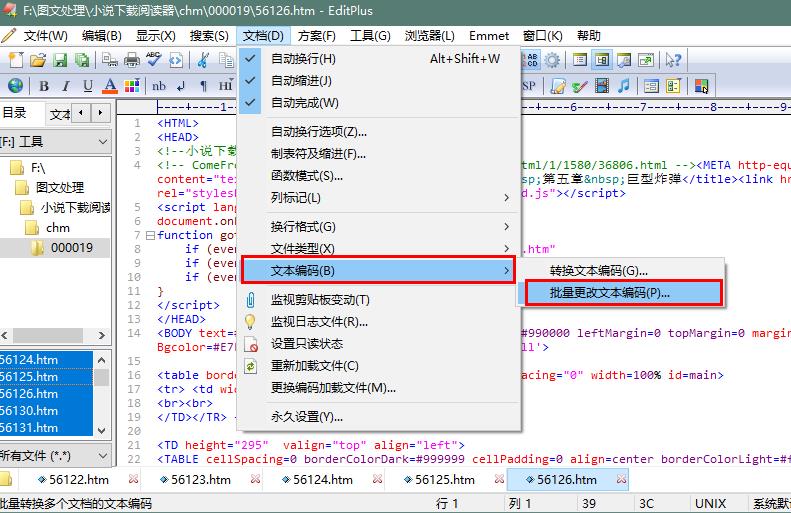
Task: Select the chm folder in tree
Action: pyautogui.click(x=58, y=228)
